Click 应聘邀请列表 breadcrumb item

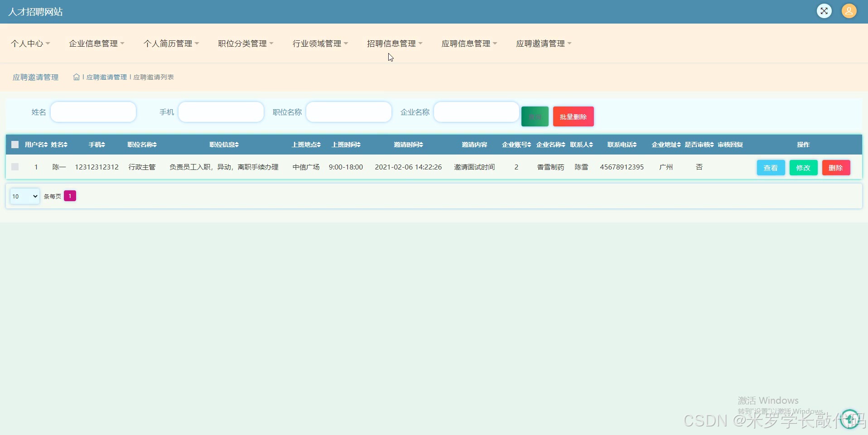(x=154, y=77)
